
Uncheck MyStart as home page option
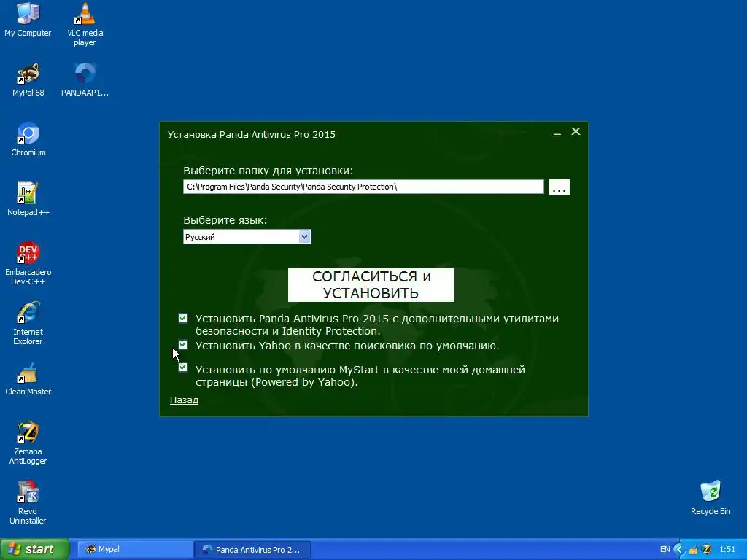click(183, 367)
